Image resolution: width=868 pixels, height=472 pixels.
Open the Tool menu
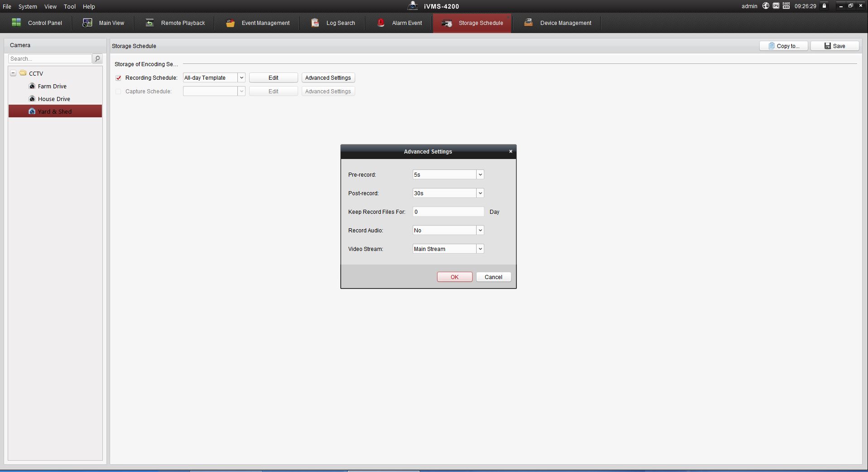69,6
